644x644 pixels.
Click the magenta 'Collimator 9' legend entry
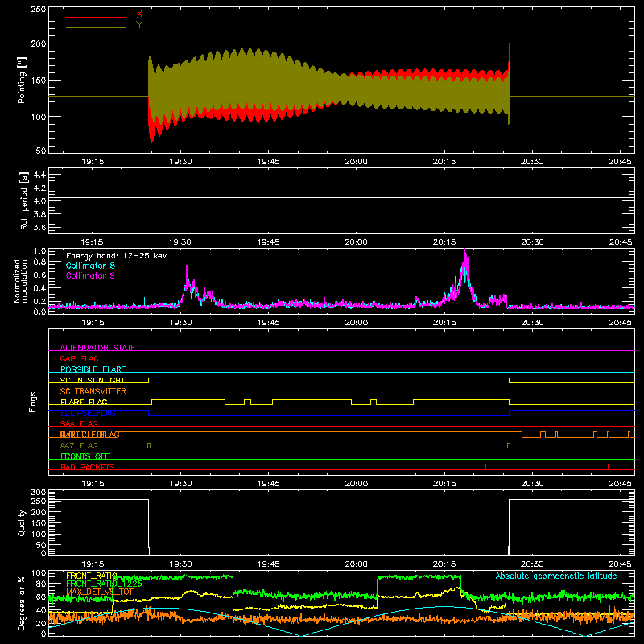coord(90,275)
